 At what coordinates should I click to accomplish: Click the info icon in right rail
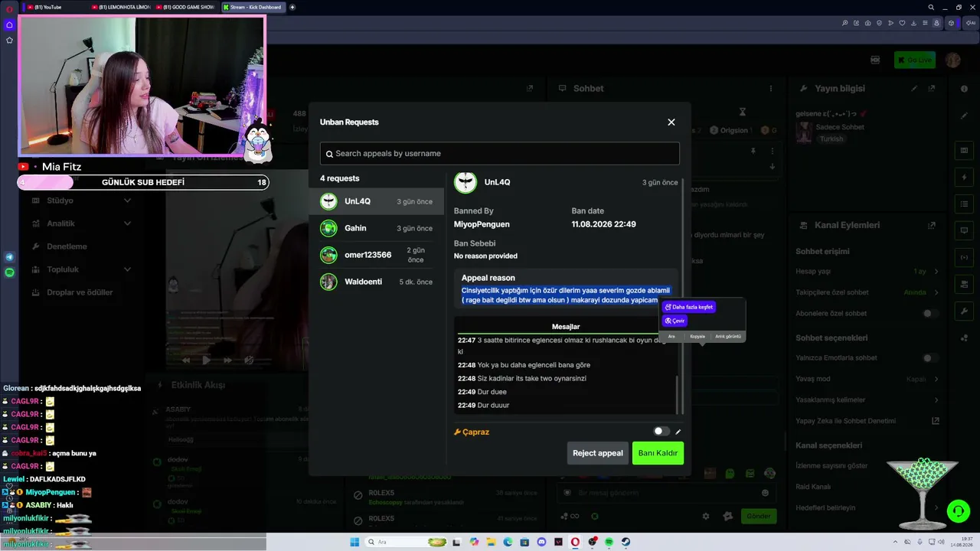point(964,89)
